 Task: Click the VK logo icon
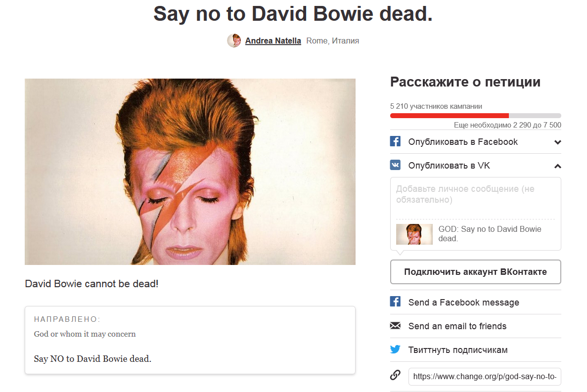[x=395, y=165]
